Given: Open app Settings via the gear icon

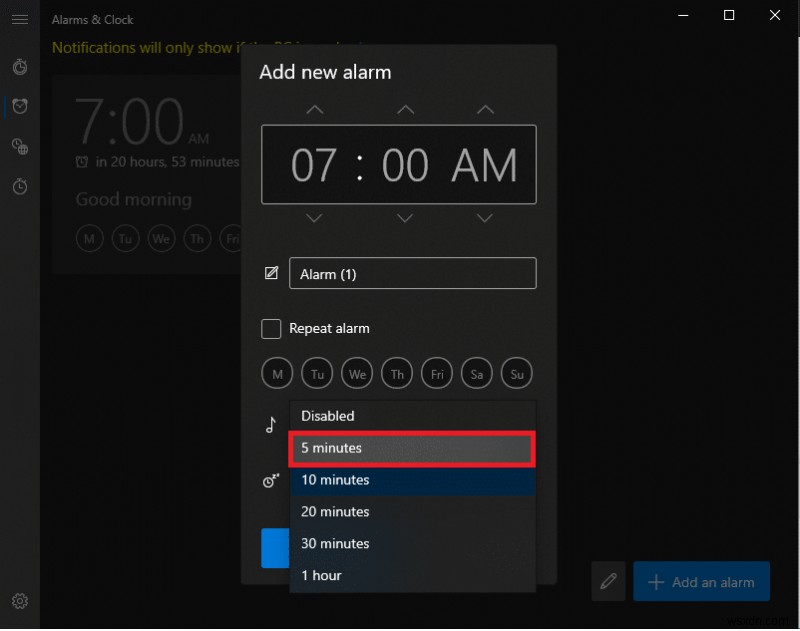Looking at the screenshot, I should point(20,601).
